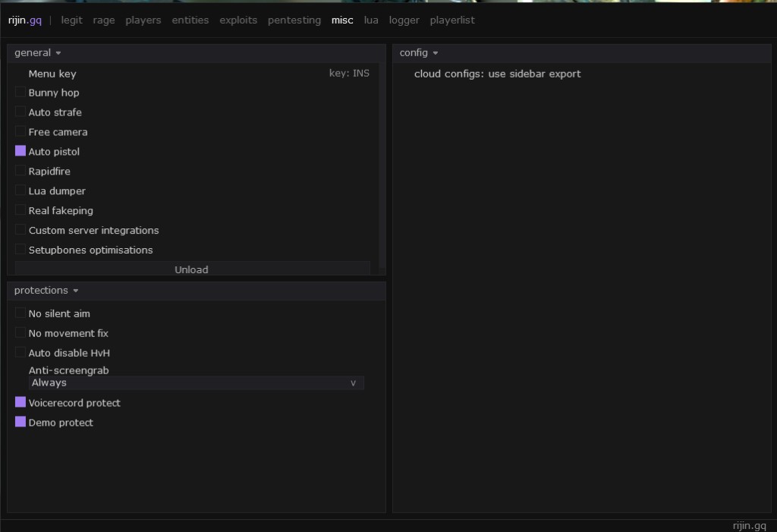Enable the Lua dumper checkbox

tap(20, 190)
